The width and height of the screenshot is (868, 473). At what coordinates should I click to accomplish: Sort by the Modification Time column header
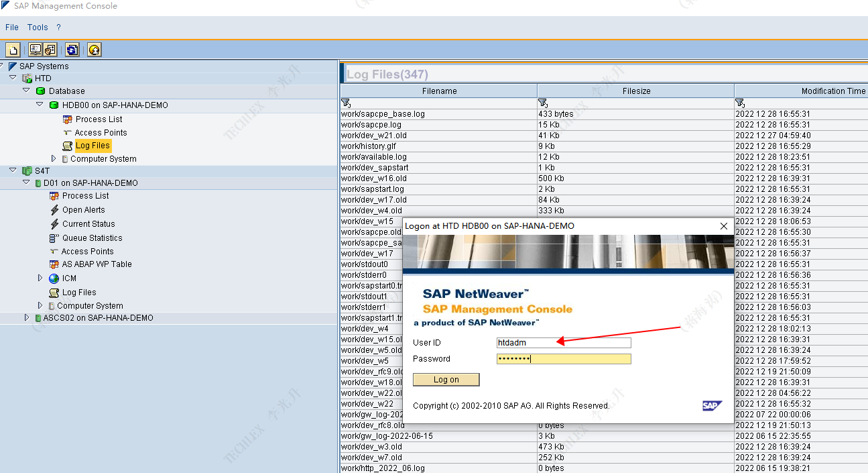click(x=801, y=91)
